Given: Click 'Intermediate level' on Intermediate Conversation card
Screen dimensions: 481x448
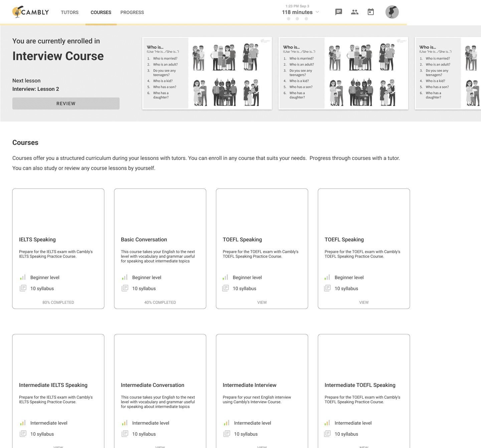Looking at the screenshot, I should [151, 423].
